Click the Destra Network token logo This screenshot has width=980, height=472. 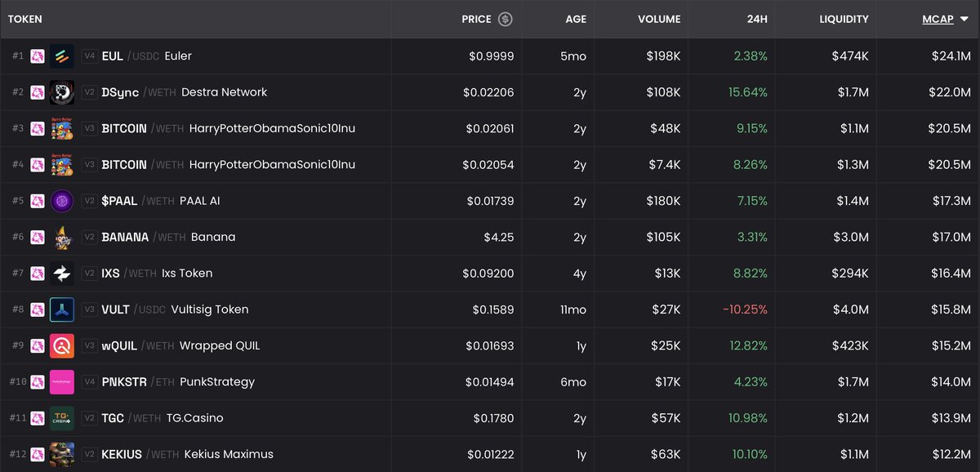[x=62, y=92]
